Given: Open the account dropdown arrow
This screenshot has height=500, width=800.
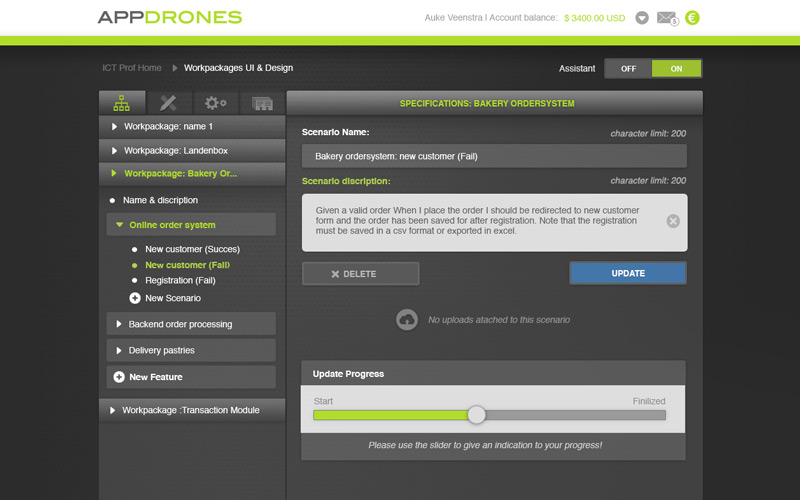Looking at the screenshot, I should 642,18.
